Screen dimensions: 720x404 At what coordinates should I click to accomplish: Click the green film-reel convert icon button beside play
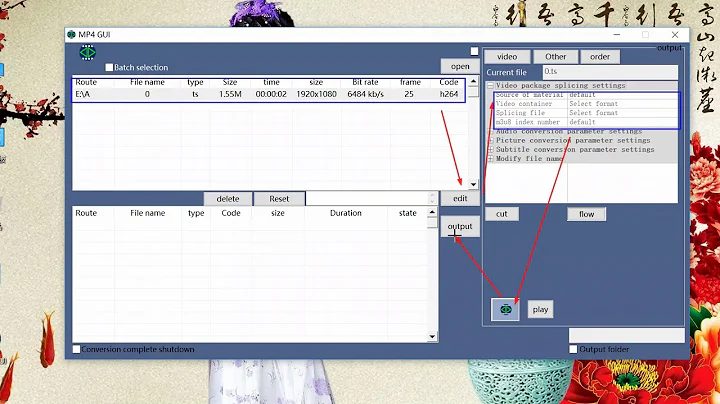pos(505,309)
